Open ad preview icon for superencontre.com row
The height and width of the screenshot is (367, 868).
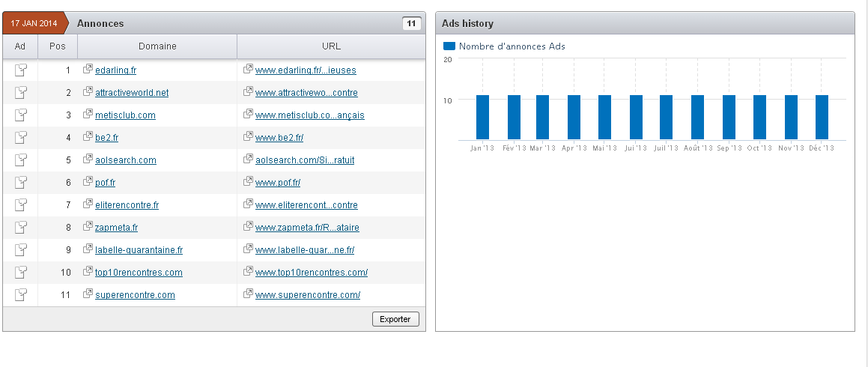(x=20, y=294)
